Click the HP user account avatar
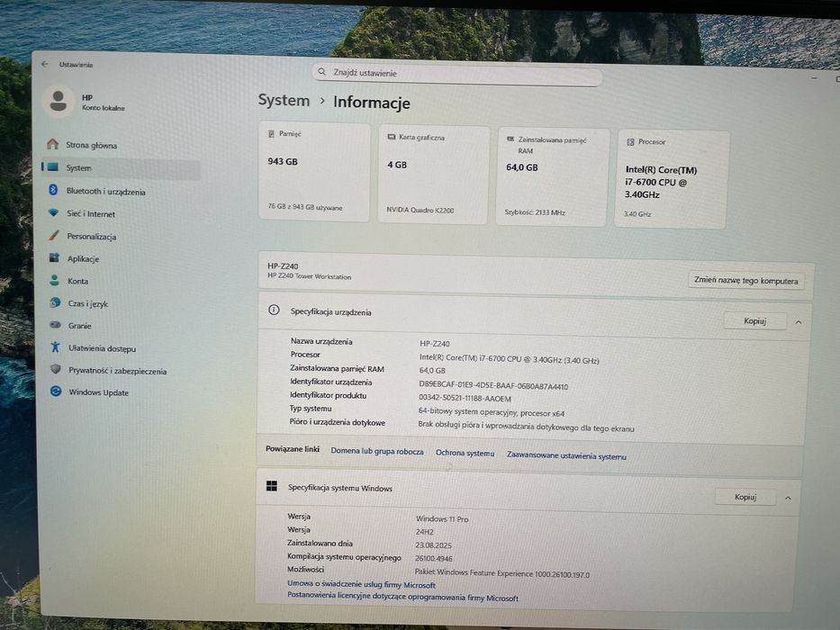Screen dimensions: 840x630 click(x=58, y=101)
